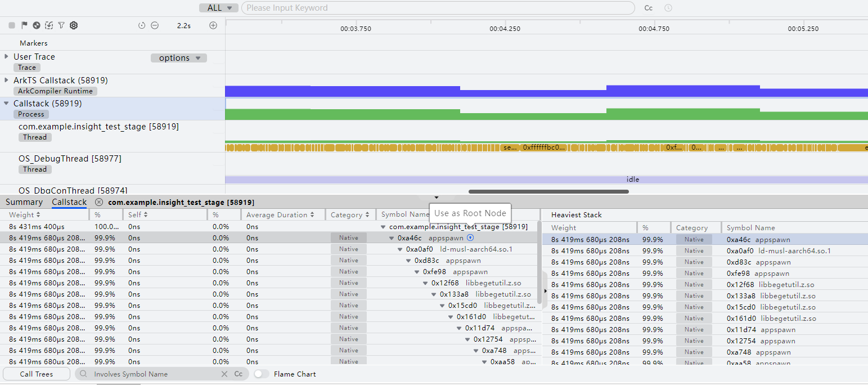Click the stop recording square button
This screenshot has height=385, width=868.
pos(12,25)
